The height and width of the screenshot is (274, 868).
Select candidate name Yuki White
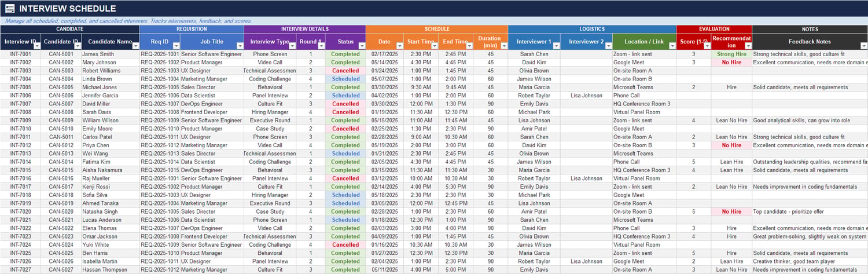111,244
